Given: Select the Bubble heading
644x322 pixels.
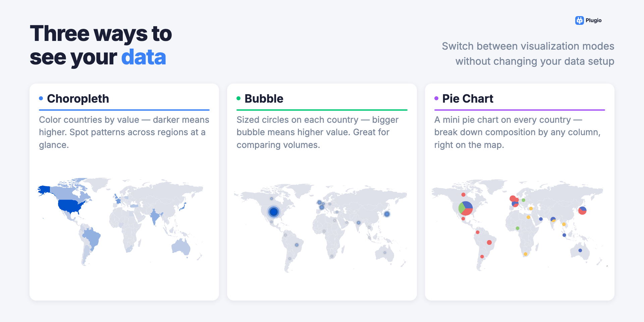Looking at the screenshot, I should (x=264, y=99).
